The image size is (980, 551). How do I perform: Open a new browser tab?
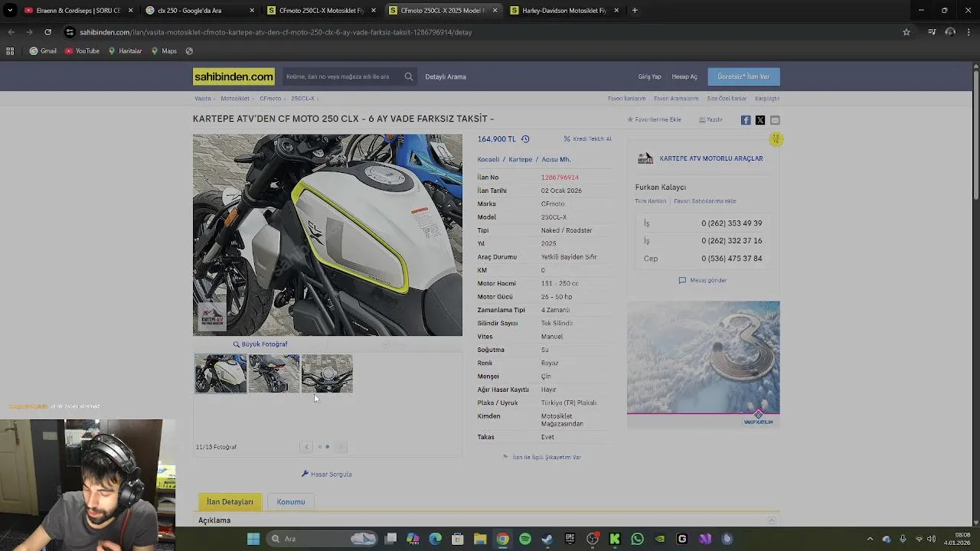635,11
